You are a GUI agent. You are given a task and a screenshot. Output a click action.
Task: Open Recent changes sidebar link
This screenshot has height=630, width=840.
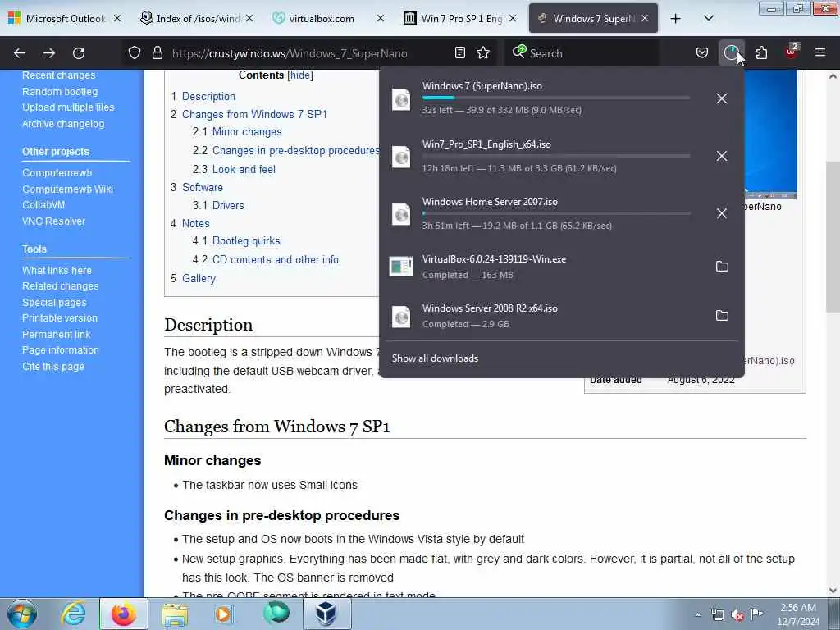tap(59, 75)
